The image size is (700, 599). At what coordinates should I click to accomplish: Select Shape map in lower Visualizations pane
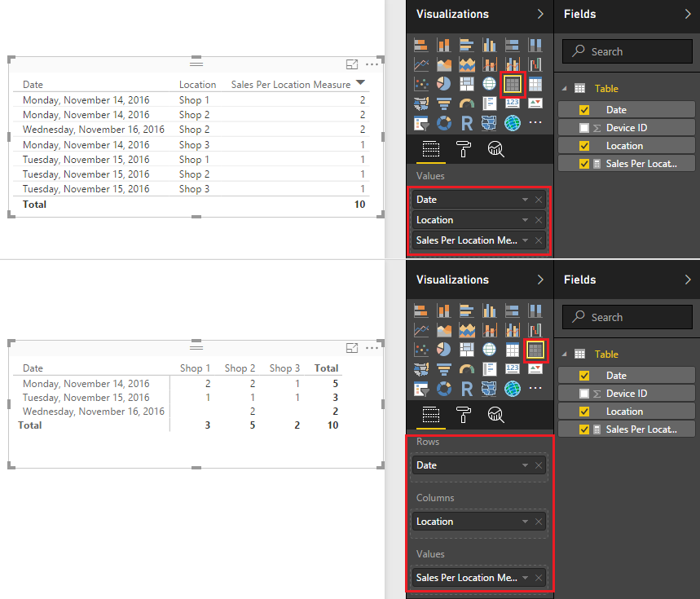click(489, 388)
